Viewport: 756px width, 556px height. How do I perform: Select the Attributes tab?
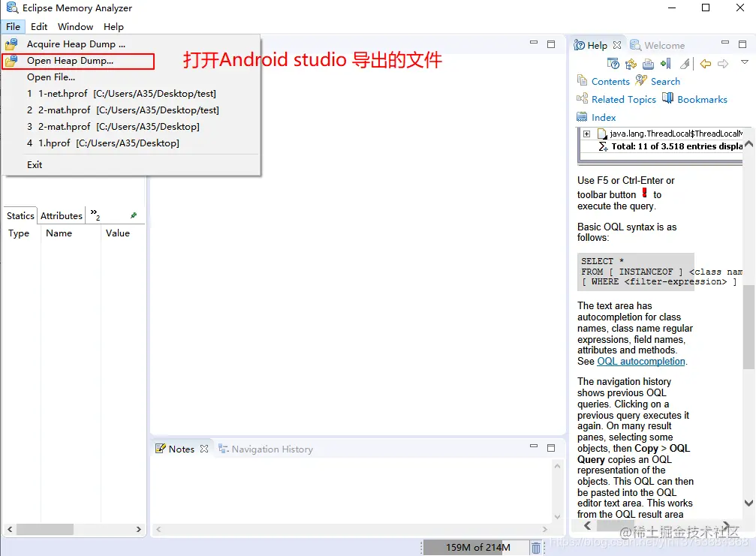(x=62, y=216)
